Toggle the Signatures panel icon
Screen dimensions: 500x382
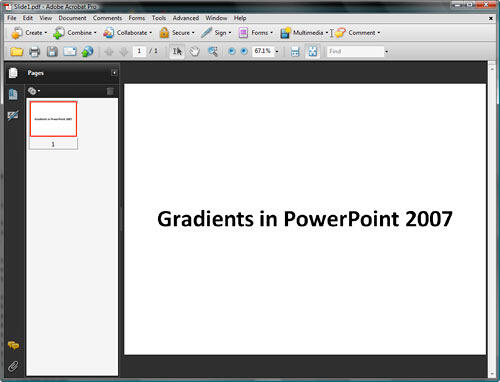13,116
